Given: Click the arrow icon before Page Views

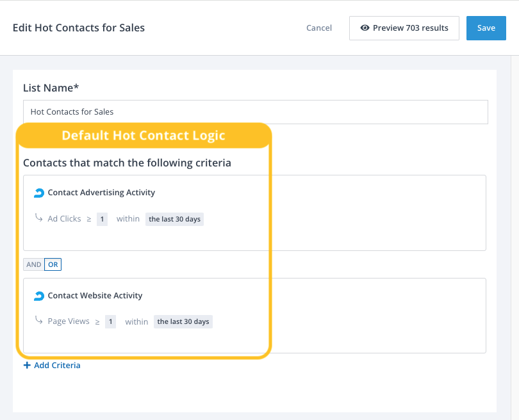Looking at the screenshot, I should 39,321.
